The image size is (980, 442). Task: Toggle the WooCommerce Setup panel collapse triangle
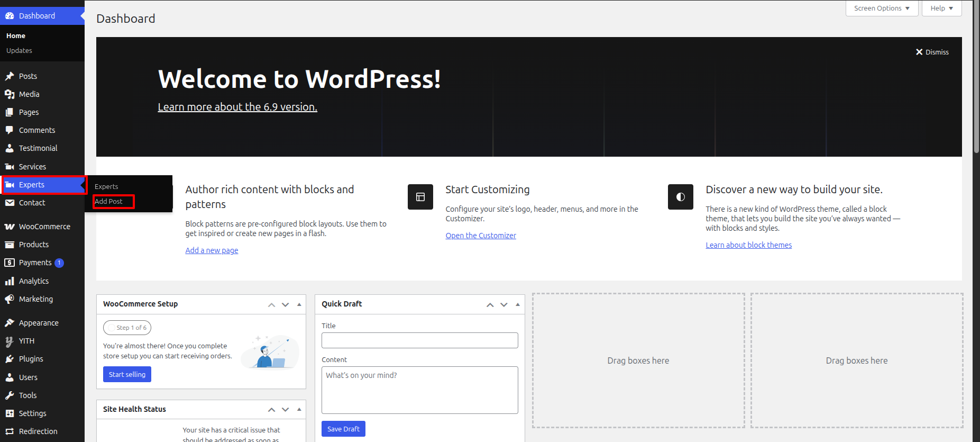tap(299, 304)
